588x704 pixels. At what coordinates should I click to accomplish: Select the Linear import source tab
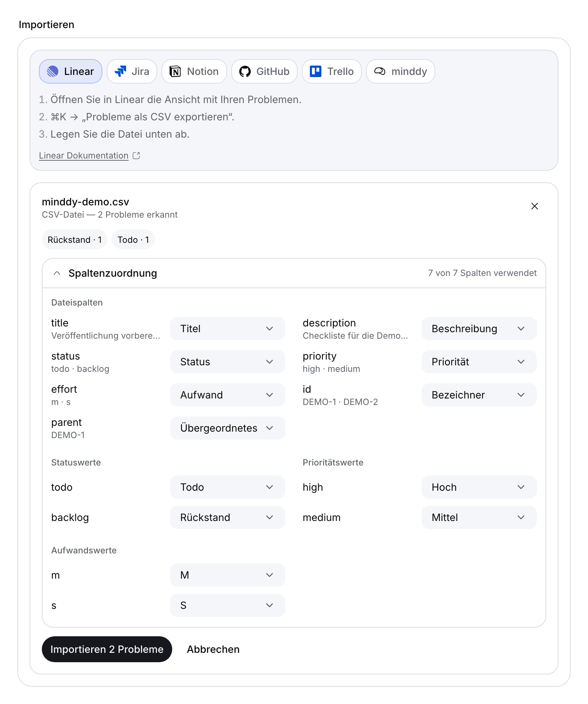coord(71,71)
